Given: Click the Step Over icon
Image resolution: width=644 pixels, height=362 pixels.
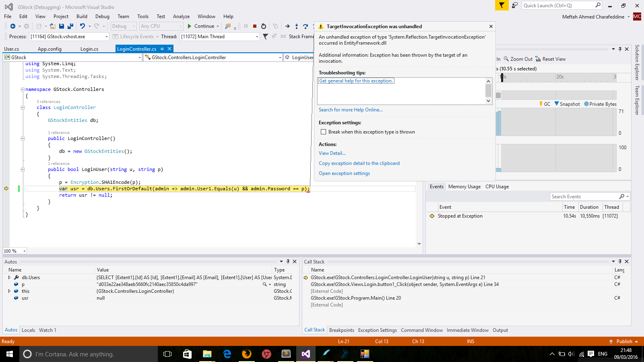Looking at the screenshot, I should tap(305, 26).
